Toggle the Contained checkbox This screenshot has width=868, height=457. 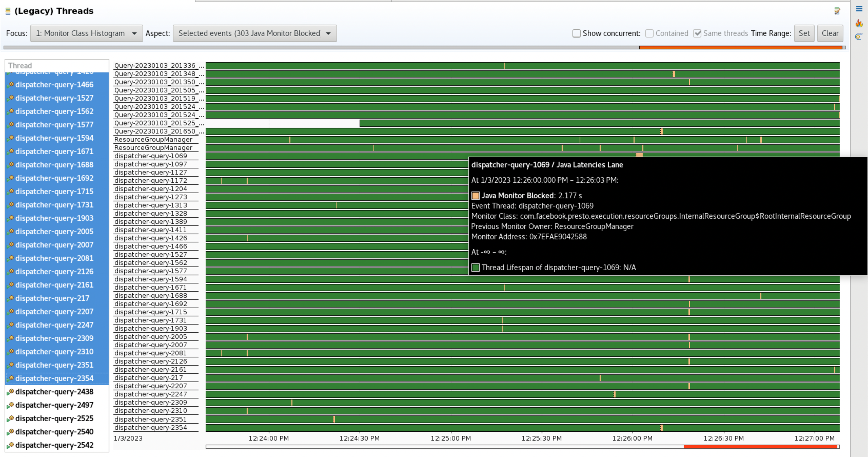click(649, 33)
